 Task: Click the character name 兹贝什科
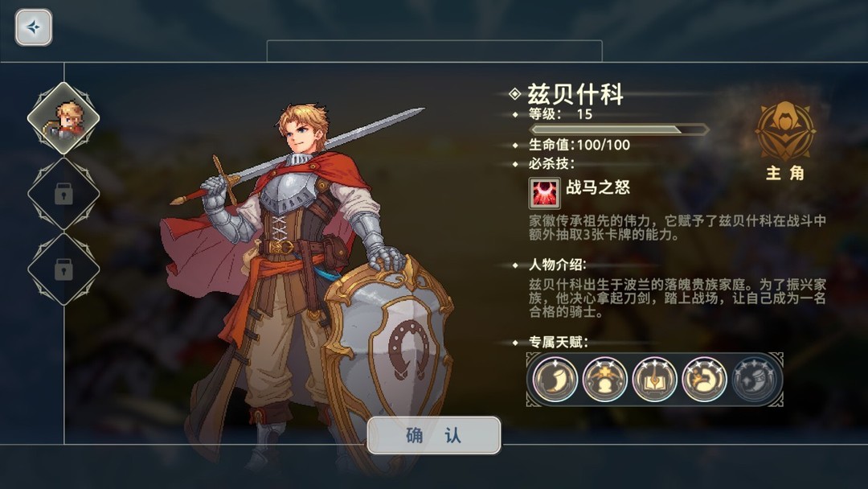tap(575, 94)
